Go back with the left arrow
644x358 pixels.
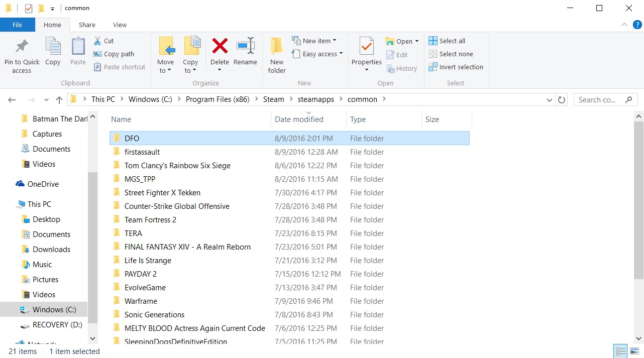click(x=12, y=99)
